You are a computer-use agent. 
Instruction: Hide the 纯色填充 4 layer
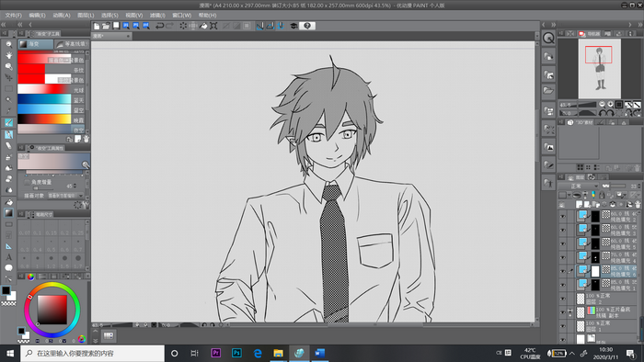point(563,257)
